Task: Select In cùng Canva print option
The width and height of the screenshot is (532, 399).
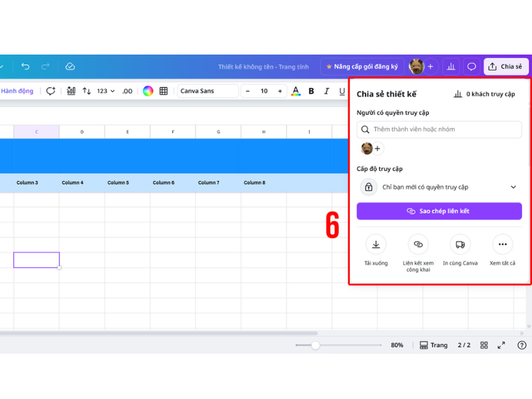Action: (x=460, y=245)
